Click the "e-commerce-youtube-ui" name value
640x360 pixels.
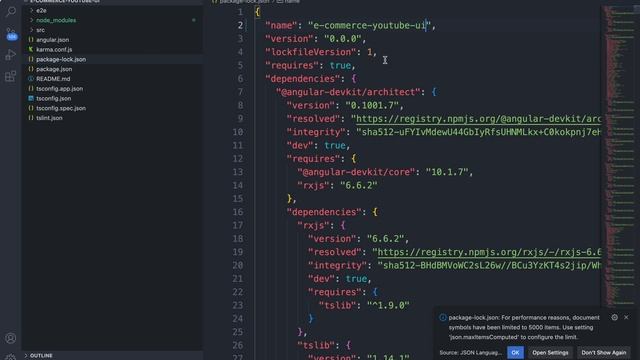[x=369, y=26]
